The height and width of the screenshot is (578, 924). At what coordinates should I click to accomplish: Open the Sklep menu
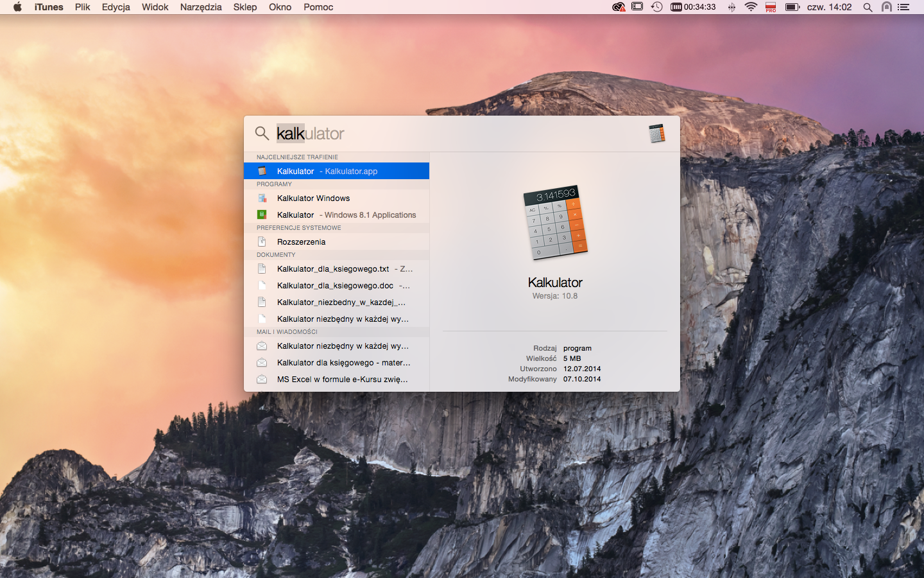[x=245, y=7]
